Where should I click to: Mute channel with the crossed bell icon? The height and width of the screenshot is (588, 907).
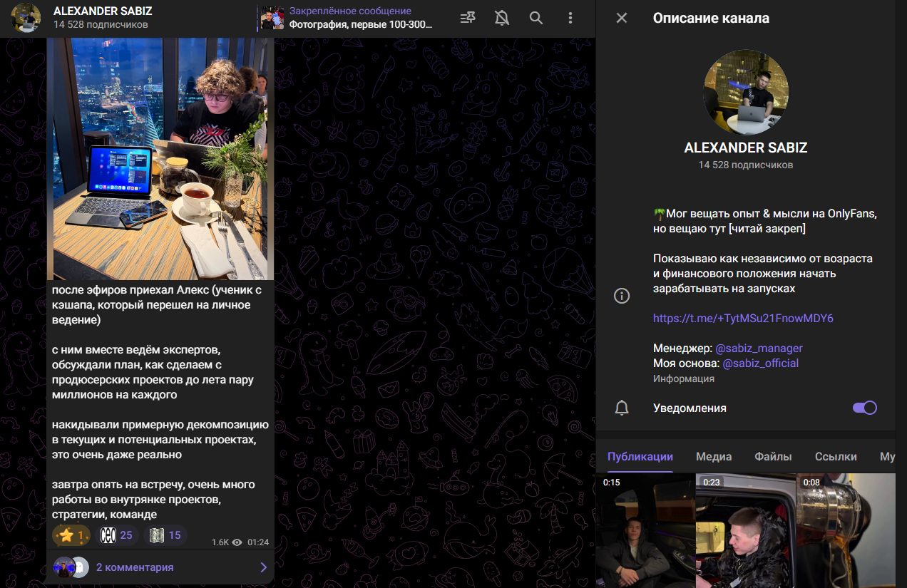tap(502, 19)
